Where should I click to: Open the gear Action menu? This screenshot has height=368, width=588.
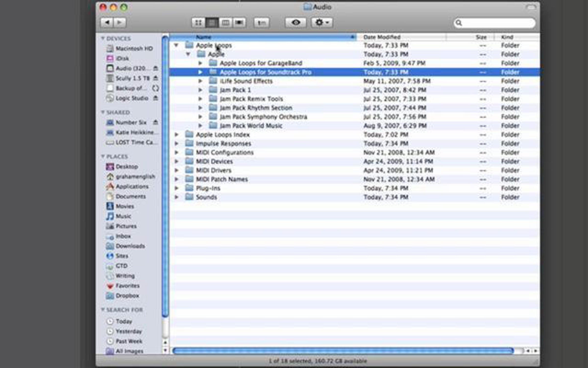click(x=322, y=23)
